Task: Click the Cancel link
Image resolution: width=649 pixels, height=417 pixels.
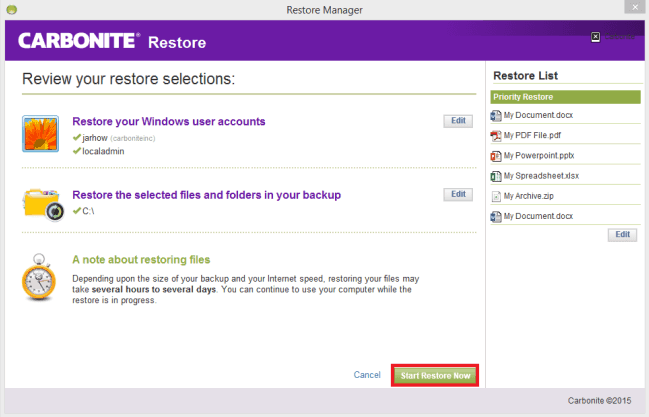Action: [x=367, y=375]
